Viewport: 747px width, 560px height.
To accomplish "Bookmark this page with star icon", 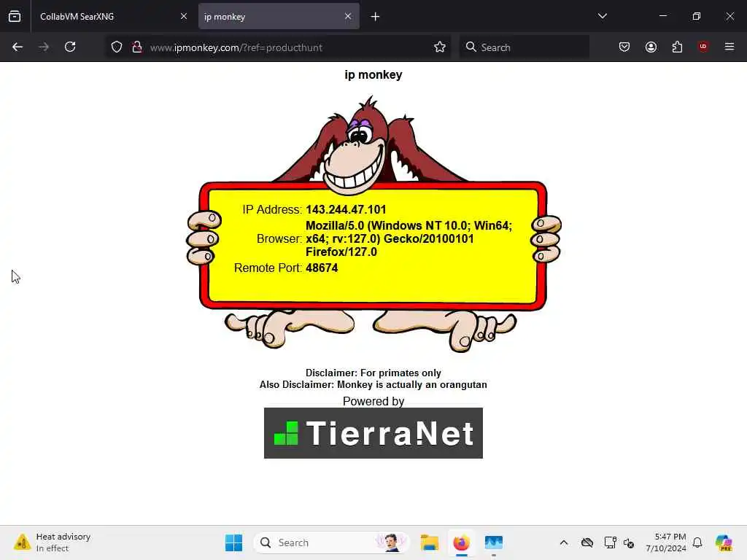I will coord(440,47).
